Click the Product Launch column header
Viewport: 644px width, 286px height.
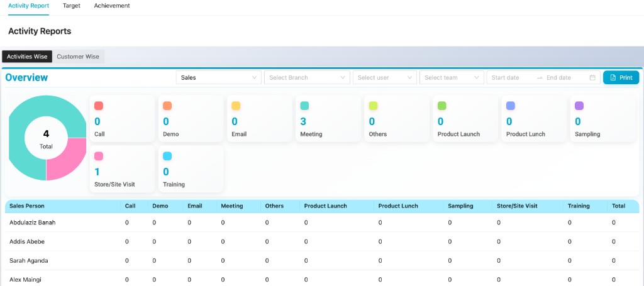325,206
